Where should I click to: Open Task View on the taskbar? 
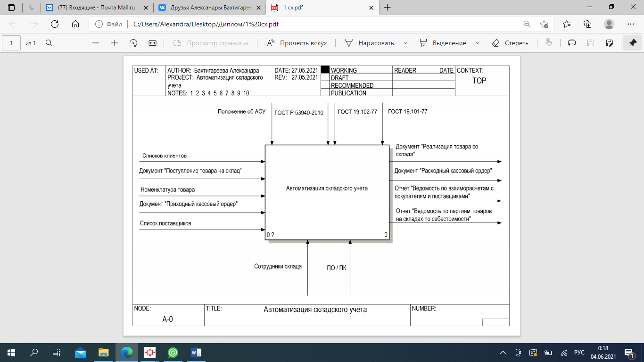click(x=57, y=353)
